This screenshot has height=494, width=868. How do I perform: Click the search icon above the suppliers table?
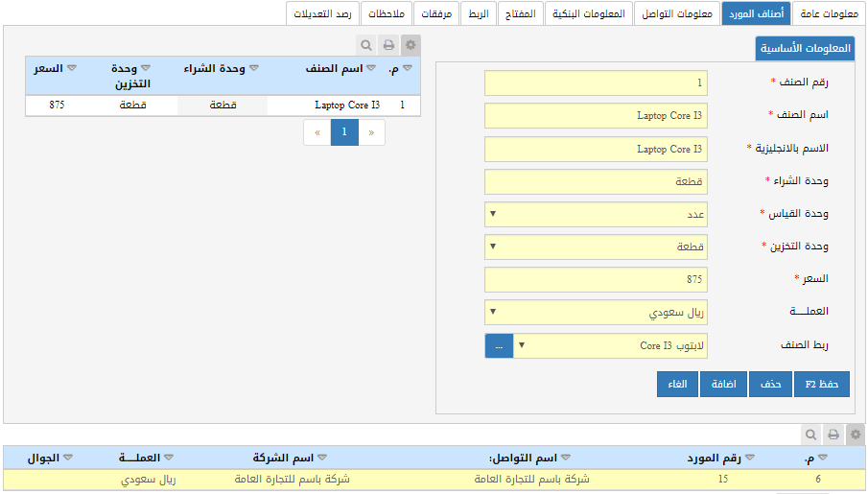coord(810,435)
